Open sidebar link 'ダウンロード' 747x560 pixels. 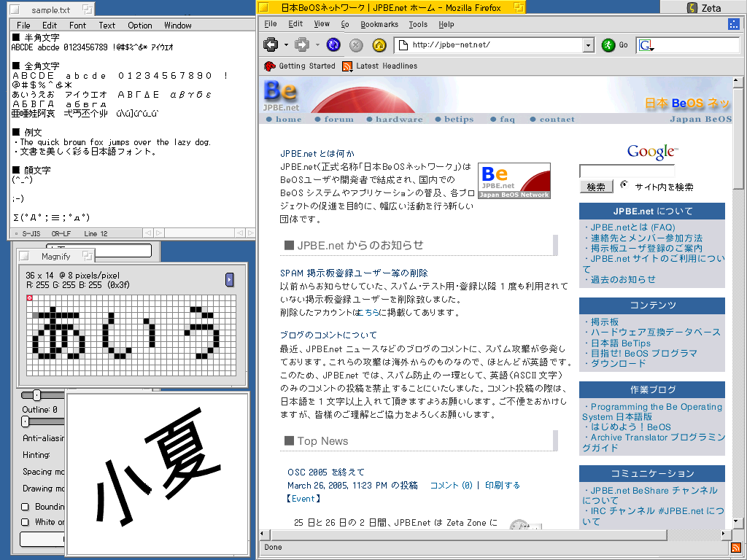(x=619, y=363)
